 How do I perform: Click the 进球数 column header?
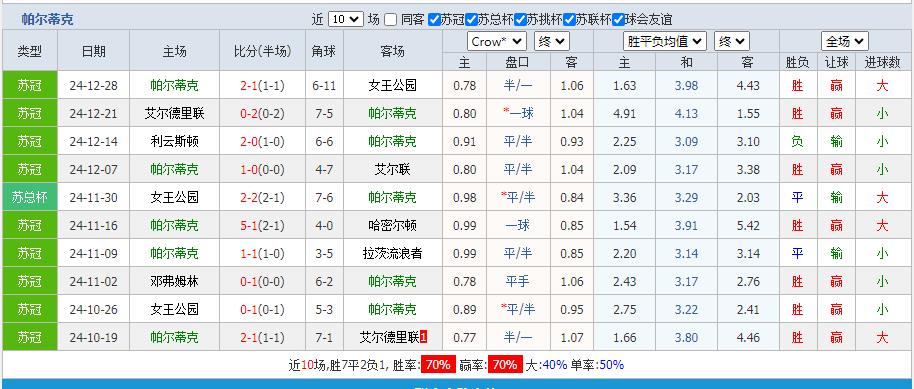tap(883, 62)
